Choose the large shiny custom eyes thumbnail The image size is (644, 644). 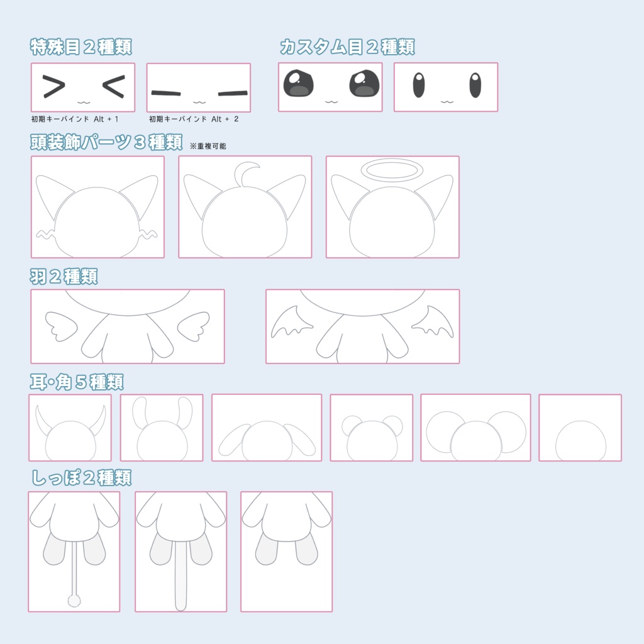330,87
